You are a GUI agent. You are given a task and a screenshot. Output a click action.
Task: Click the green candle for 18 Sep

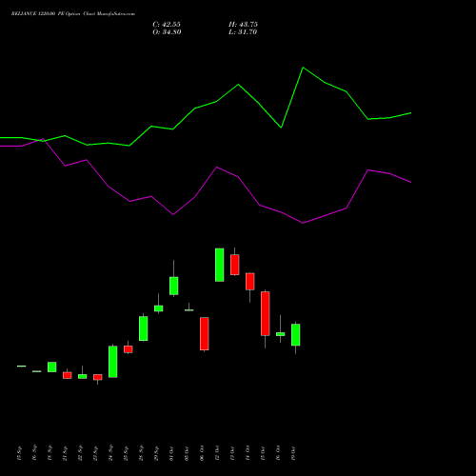[x=52, y=367]
